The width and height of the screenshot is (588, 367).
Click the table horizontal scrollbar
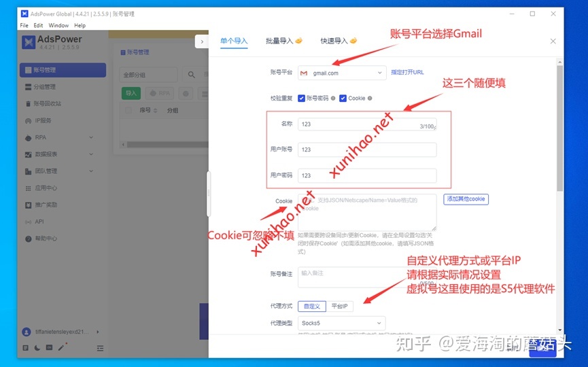167,144
